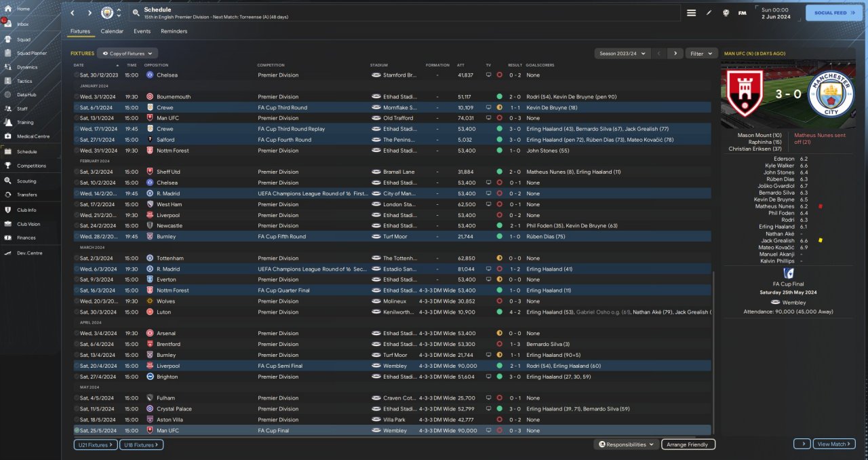
Task: Open the Season 2023/24 dropdown
Action: pyautogui.click(x=622, y=53)
